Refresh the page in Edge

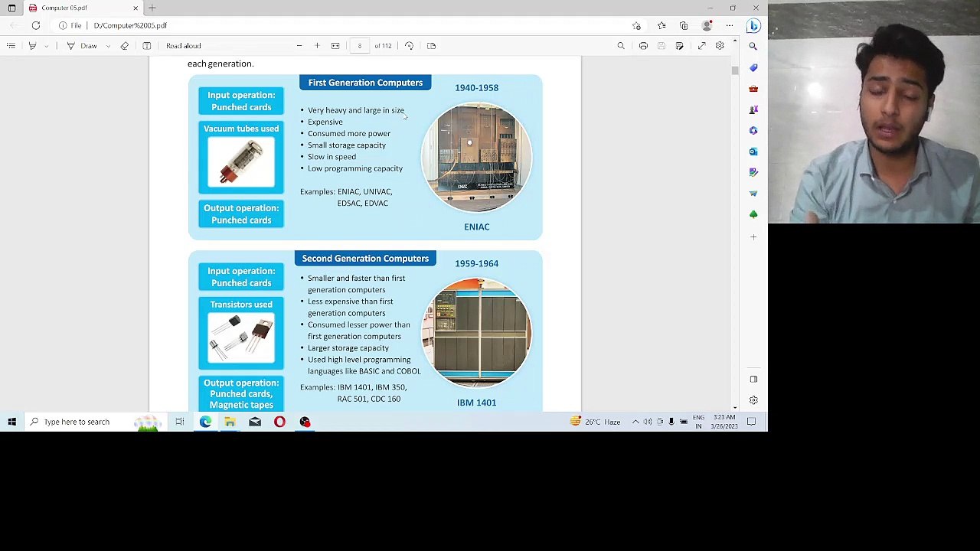(x=36, y=25)
